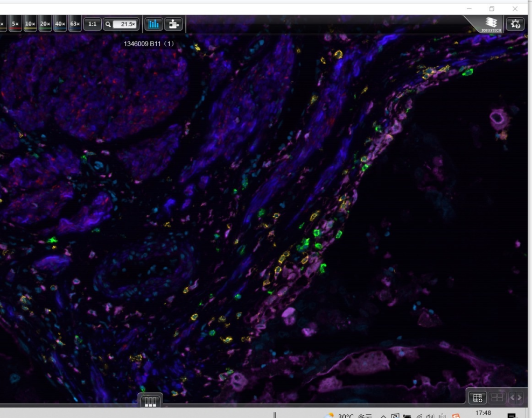Viewport: 532px width, 418px height.
Task: Click the taskbar network Wi-Fi icon
Action: [x=419, y=416]
